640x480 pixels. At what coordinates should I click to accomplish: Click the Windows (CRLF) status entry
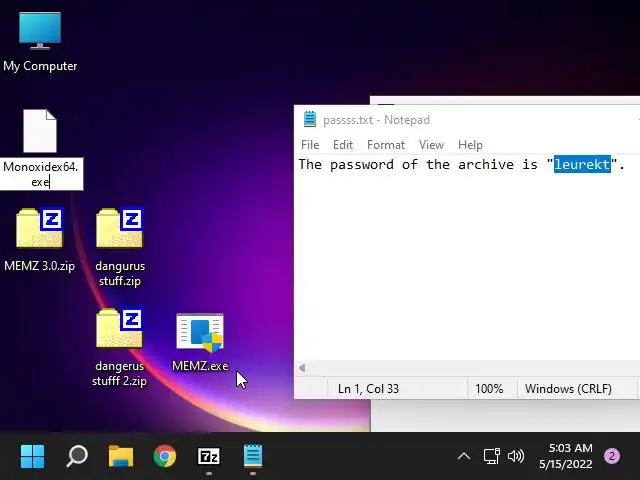pyautogui.click(x=568, y=389)
